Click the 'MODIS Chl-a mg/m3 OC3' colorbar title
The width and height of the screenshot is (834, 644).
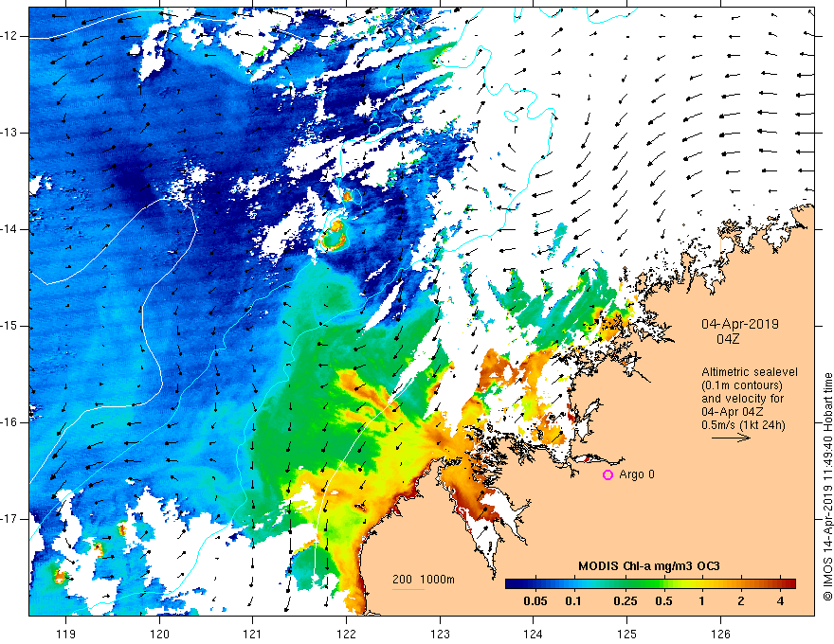coord(649,566)
